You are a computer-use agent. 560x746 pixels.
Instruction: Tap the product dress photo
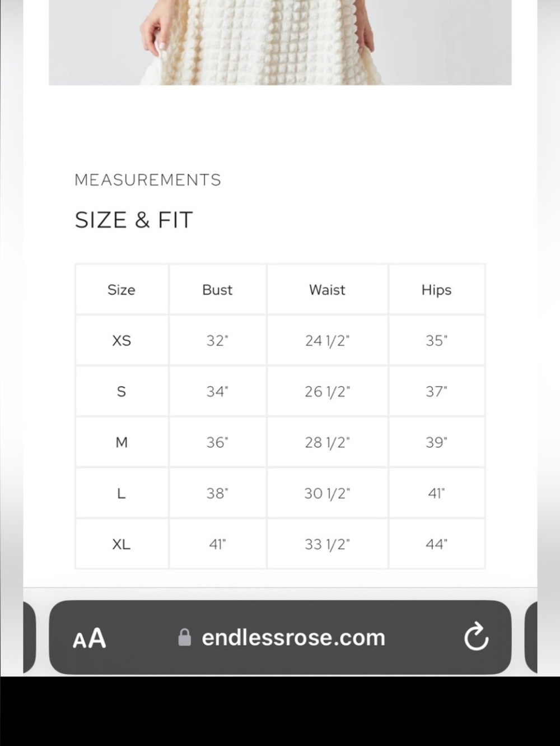[280, 42]
